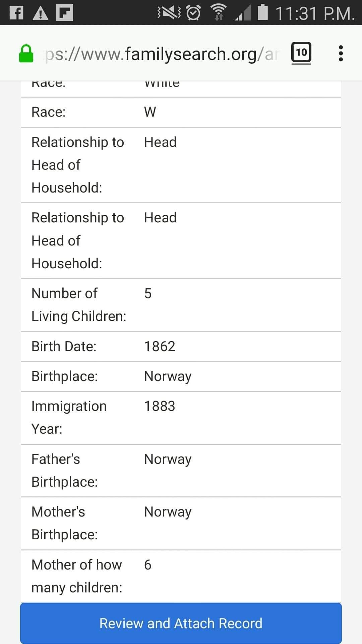The width and height of the screenshot is (362, 644).
Task: Open the browser three-dot overflow menu
Action: point(341,54)
